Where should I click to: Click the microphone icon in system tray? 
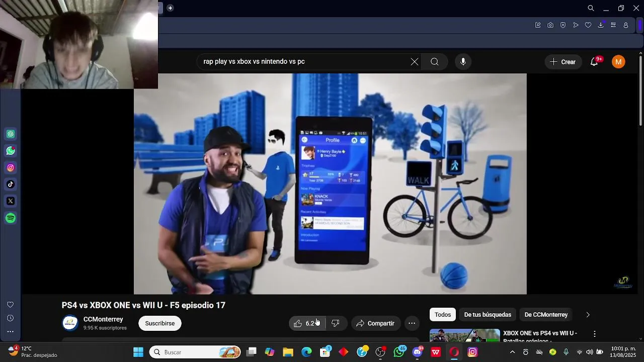(566, 352)
